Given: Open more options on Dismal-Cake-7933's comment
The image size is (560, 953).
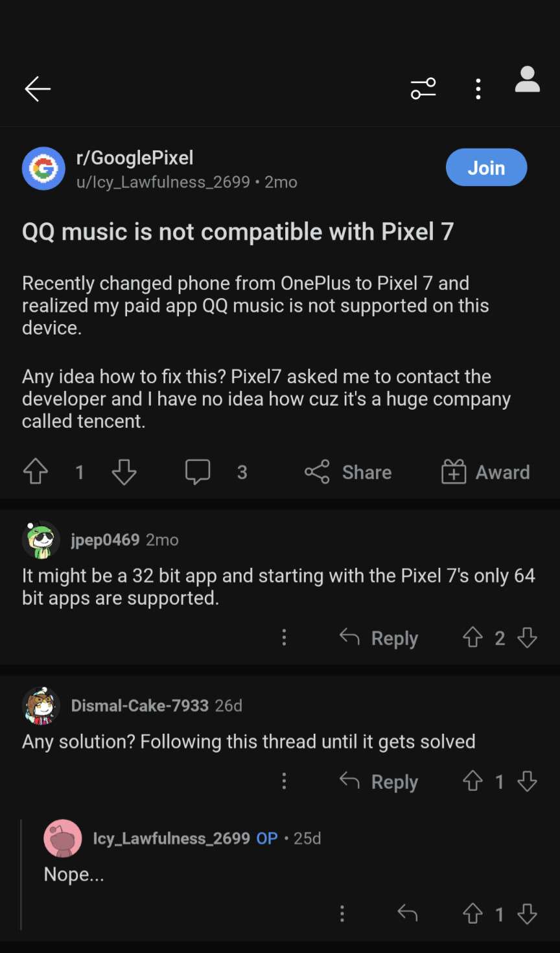Looking at the screenshot, I should pyautogui.click(x=284, y=781).
